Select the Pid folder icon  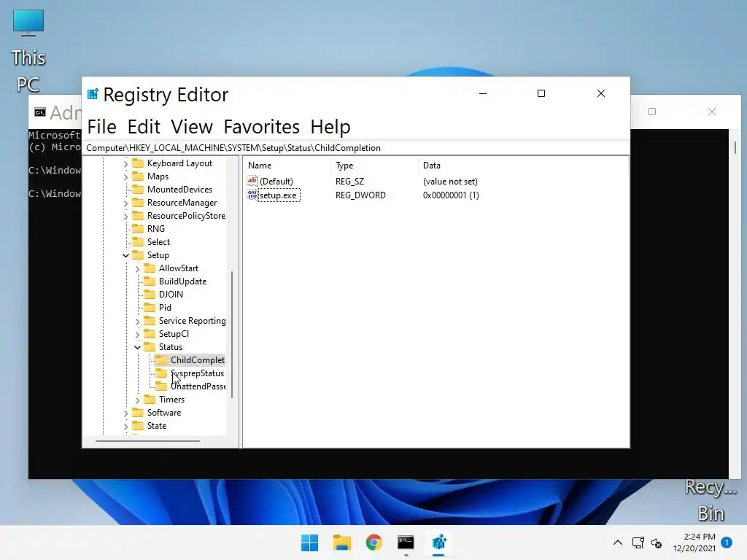[x=150, y=308]
